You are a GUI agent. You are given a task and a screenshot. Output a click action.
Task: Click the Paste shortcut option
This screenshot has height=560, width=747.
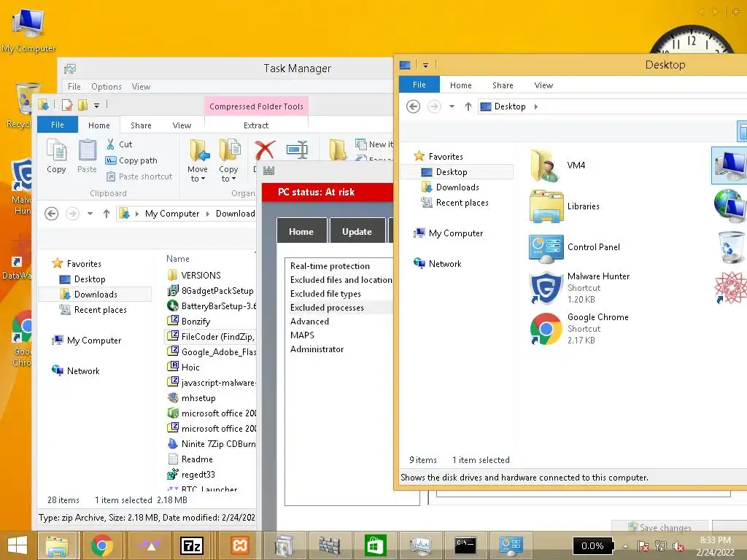(x=139, y=176)
